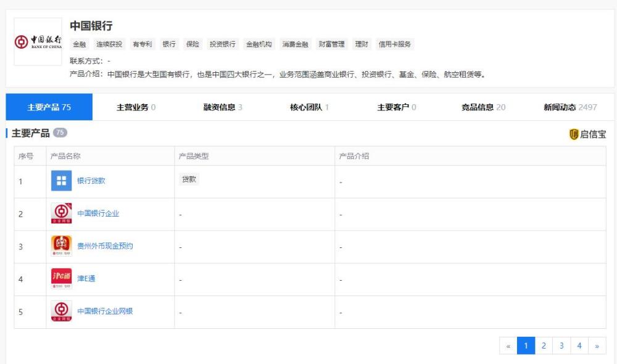Click the 启信宝 shield logo

coord(574,134)
